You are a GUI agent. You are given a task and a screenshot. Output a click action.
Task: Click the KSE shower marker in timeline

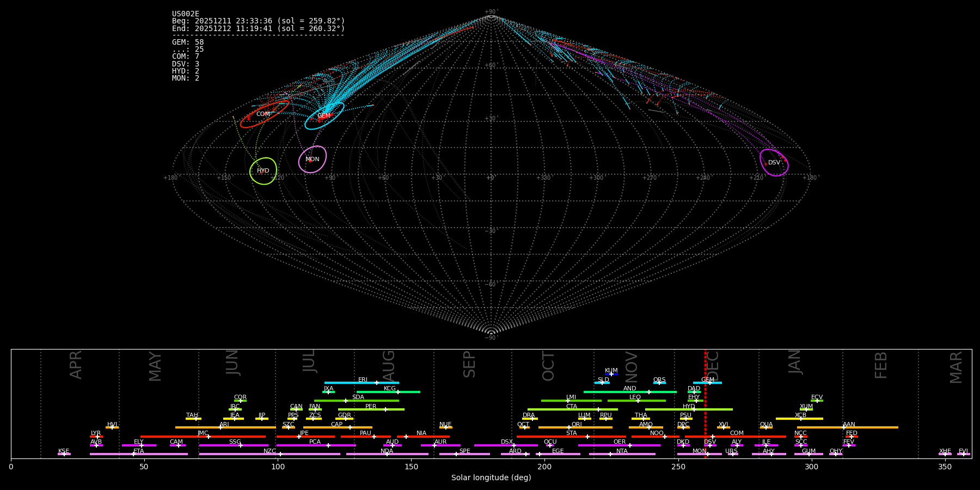(64, 454)
